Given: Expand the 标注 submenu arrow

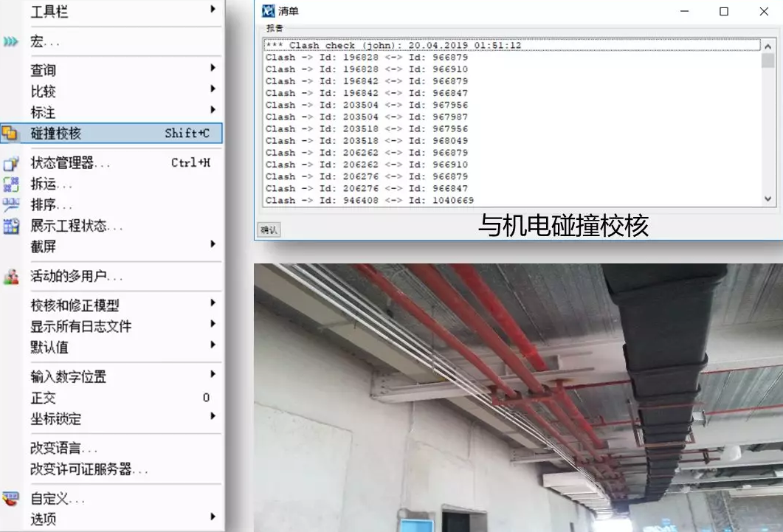Looking at the screenshot, I should [x=213, y=109].
